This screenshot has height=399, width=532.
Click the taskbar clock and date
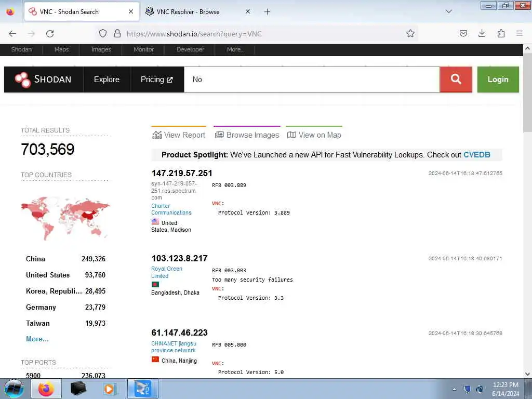coord(506,389)
